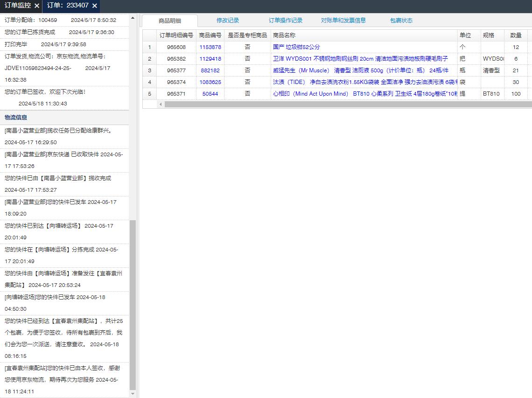Open the 威猛先生 (Mr Muscle) 洁厕液 link
The image size is (532, 398).
[361, 70]
